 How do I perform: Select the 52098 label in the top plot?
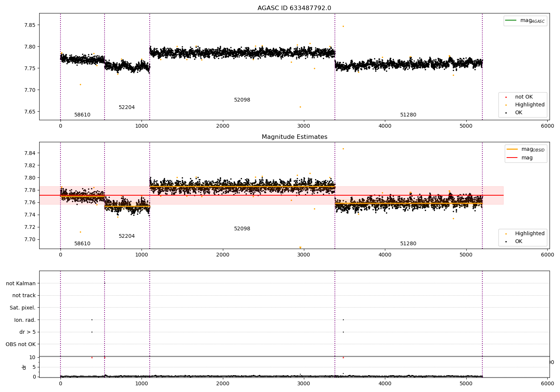point(242,100)
